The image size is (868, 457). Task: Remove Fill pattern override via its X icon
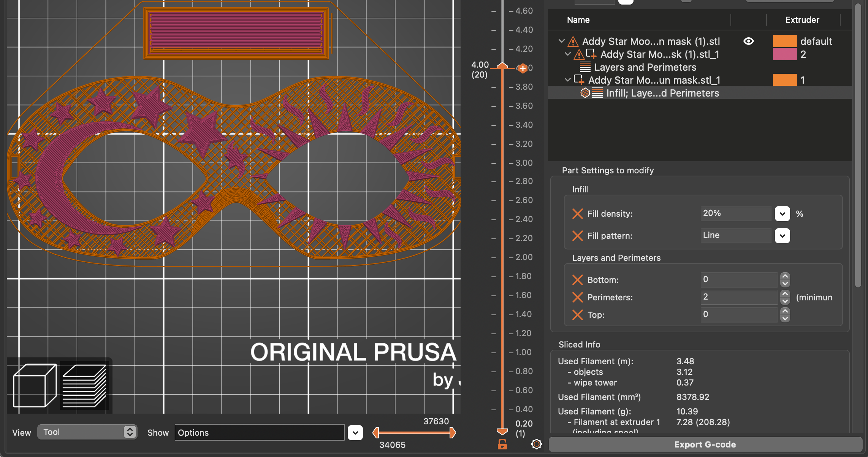[577, 236]
